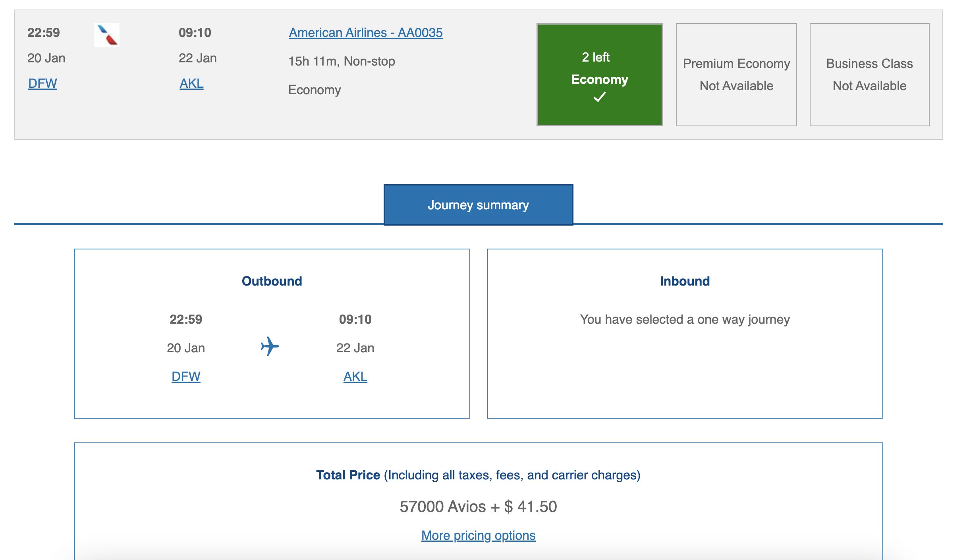This screenshot has width=969, height=560.
Task: Click the Business Class Not Available cabin option
Action: tap(870, 75)
